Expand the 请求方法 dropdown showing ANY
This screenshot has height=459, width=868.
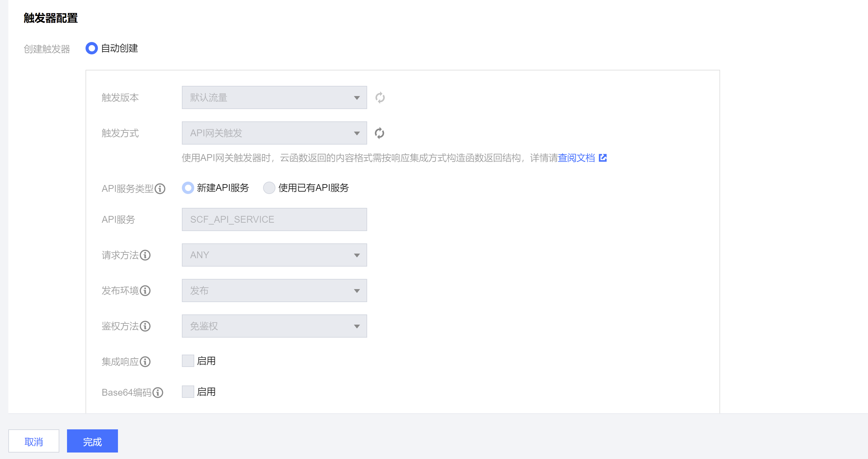(274, 255)
